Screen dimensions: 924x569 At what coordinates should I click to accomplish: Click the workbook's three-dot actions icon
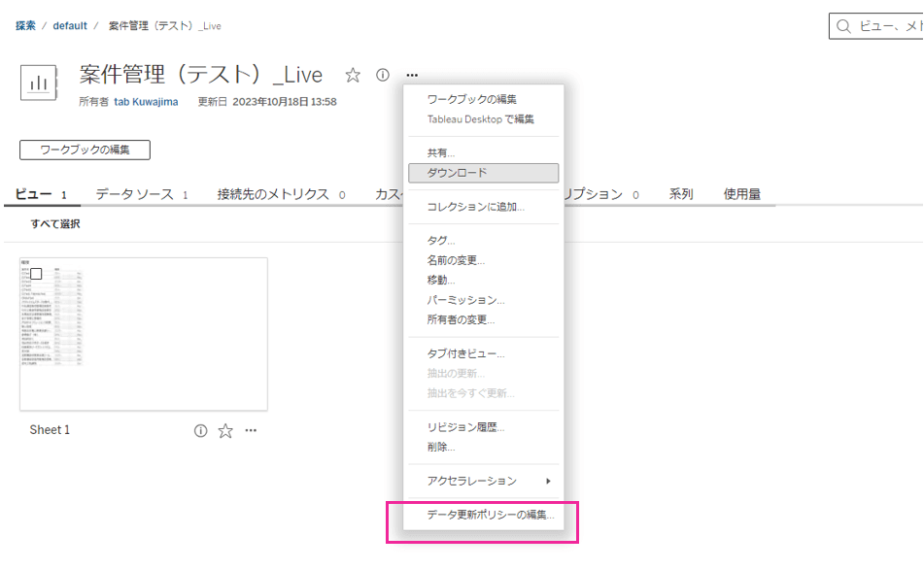(x=412, y=75)
